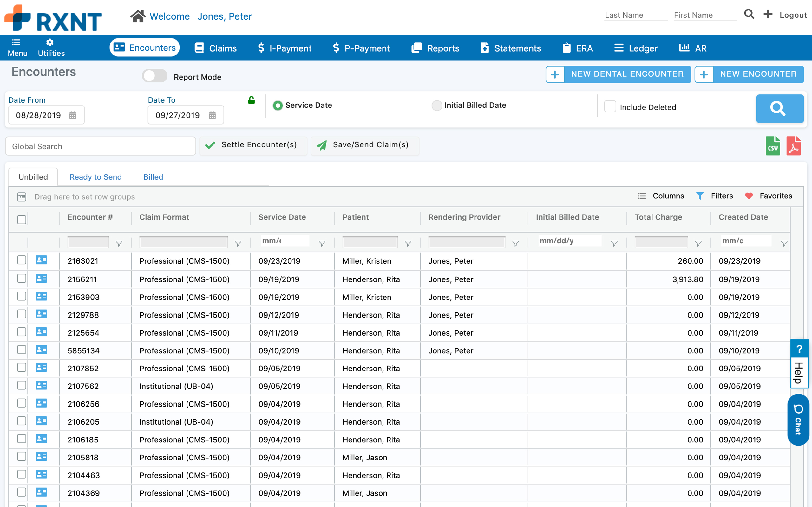Image resolution: width=812 pixels, height=507 pixels.
Task: Toggle the Report Mode switch
Action: 155,76
